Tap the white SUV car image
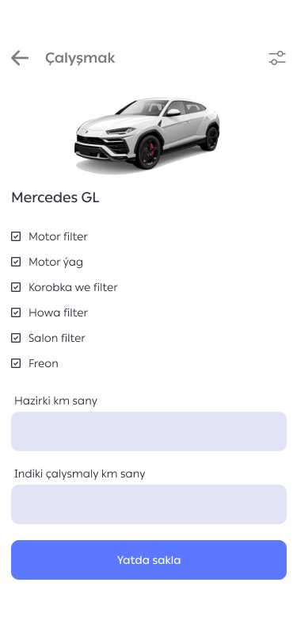The width and height of the screenshot is (297, 644). tap(147, 135)
